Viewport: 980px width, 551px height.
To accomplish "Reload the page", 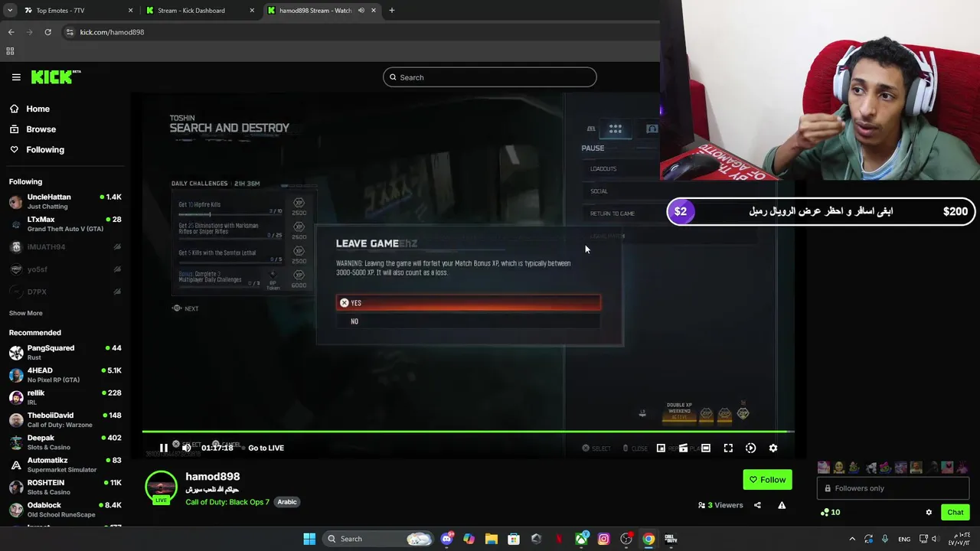I will 47,32.
